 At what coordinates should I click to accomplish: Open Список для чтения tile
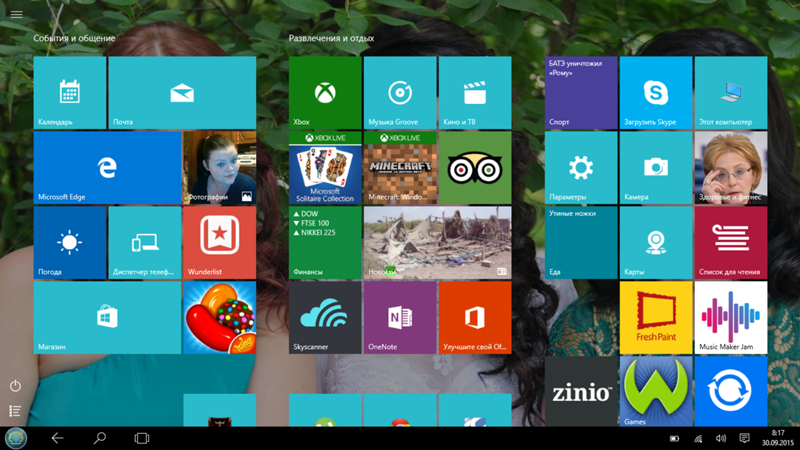coord(731,242)
